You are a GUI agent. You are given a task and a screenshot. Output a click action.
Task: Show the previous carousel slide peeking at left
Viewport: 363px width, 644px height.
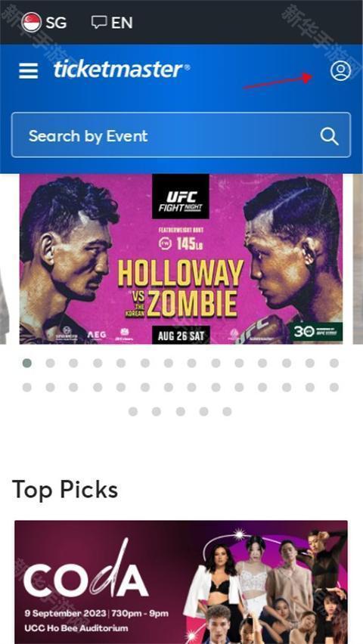point(5,259)
